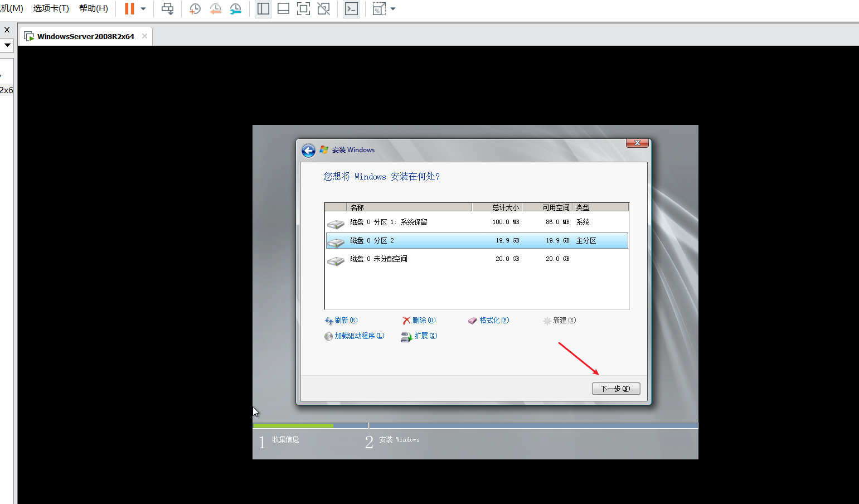The image size is (859, 504).
Task: Sort by the 总计大小 column header
Action: click(497, 207)
